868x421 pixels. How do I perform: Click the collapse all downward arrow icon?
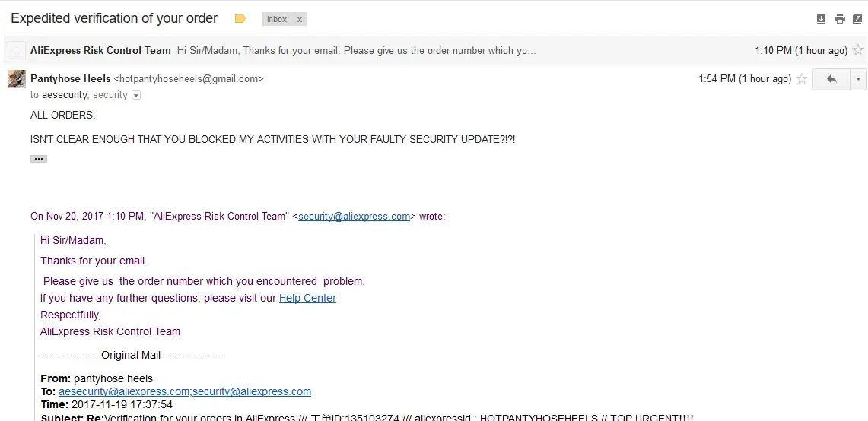pyautogui.click(x=821, y=19)
